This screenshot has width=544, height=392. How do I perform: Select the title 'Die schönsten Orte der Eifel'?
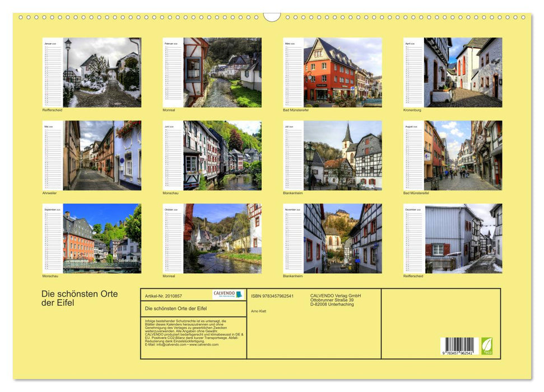pyautogui.click(x=78, y=298)
